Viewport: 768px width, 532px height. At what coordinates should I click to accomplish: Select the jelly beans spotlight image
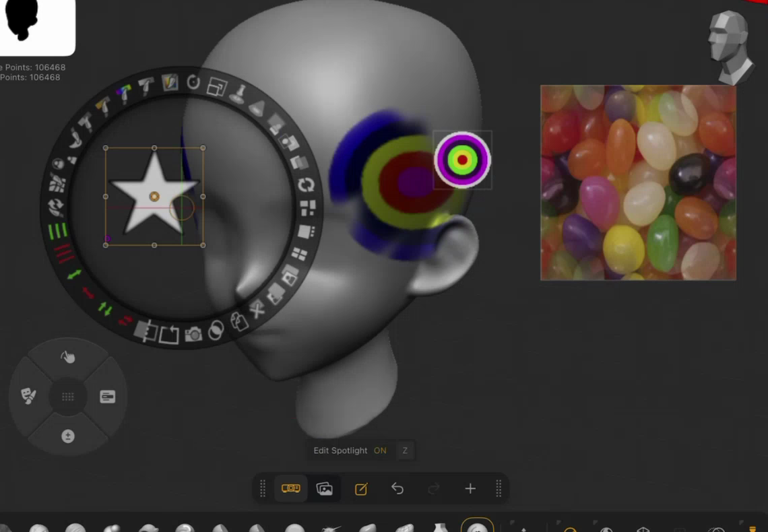point(638,182)
